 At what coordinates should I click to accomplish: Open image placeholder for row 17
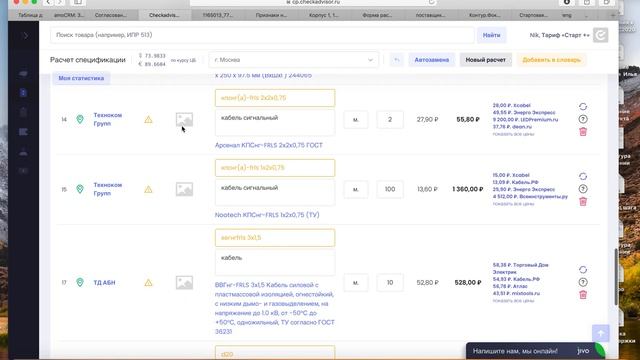pos(184,282)
